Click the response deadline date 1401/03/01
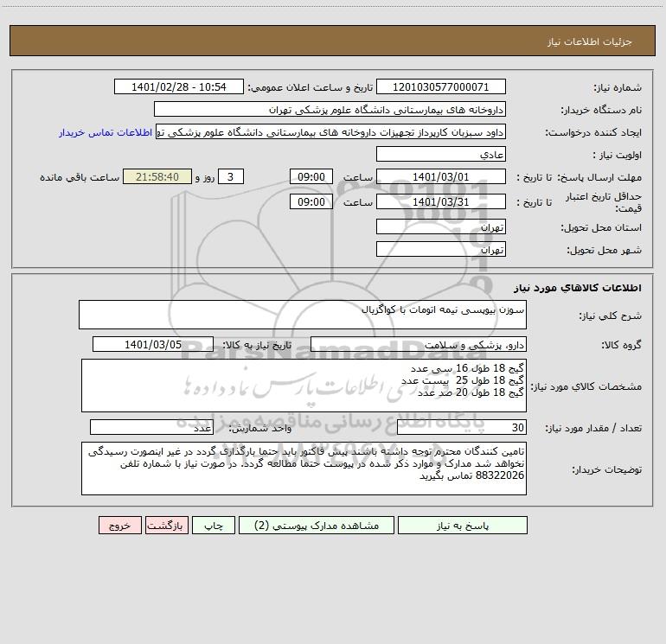666x644 pixels. tap(441, 176)
